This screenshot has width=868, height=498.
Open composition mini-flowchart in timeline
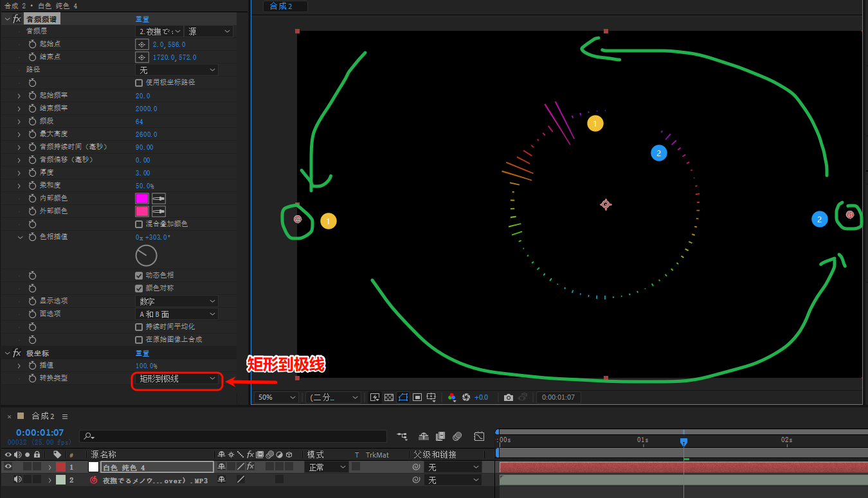tap(402, 436)
